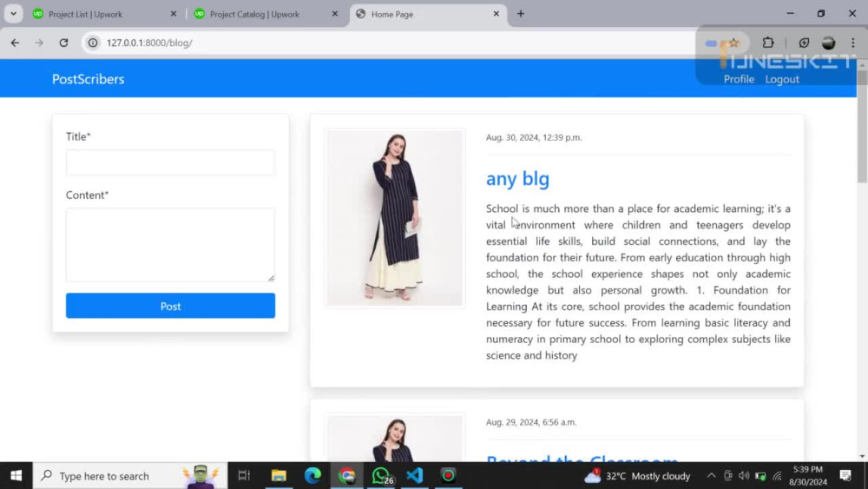The width and height of the screenshot is (868, 489).
Task: Close the Project Catalog | Upwork tab
Action: point(335,14)
